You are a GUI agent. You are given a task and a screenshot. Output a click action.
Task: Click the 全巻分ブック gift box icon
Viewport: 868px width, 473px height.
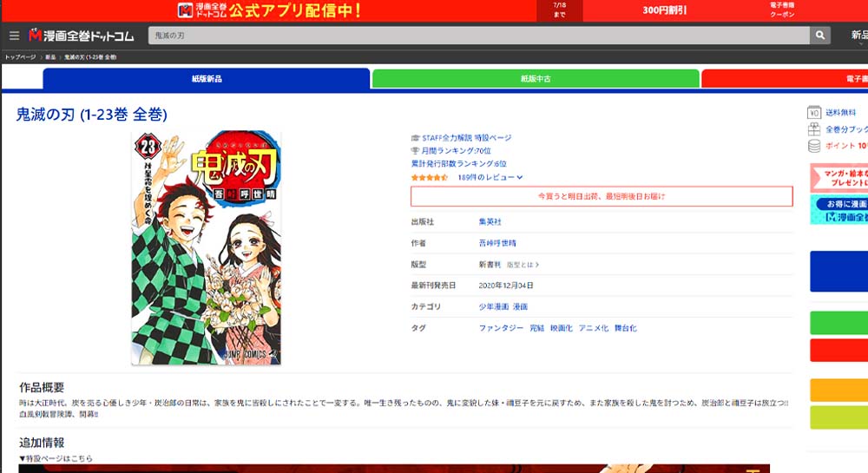814,129
